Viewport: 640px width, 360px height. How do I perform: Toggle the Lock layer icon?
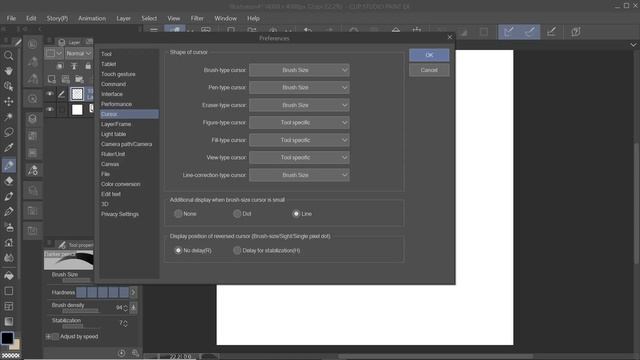(x=88, y=66)
